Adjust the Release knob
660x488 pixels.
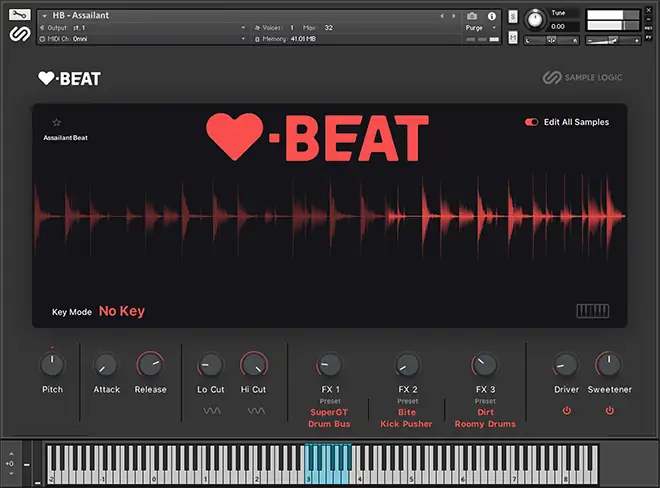[150, 365]
